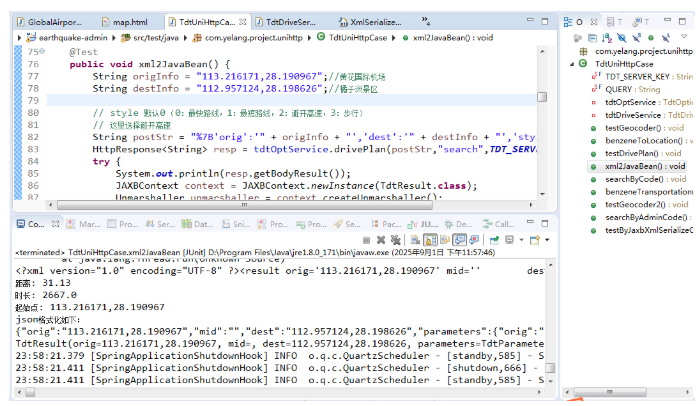Click the Display Selected Console icon
The width and height of the screenshot is (696, 406).
[x=509, y=240]
